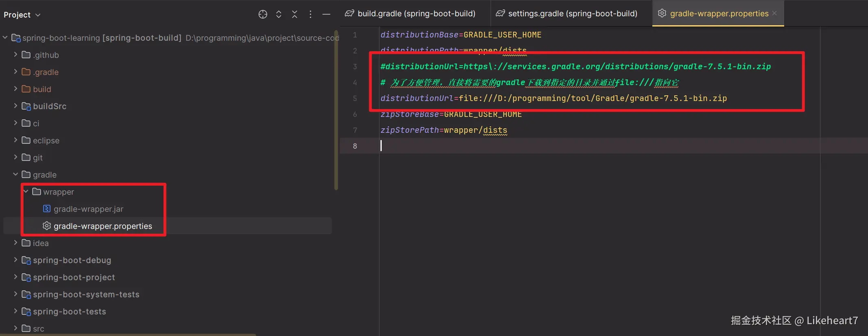Expand spring-boot-debug module

pyautogui.click(x=15, y=260)
